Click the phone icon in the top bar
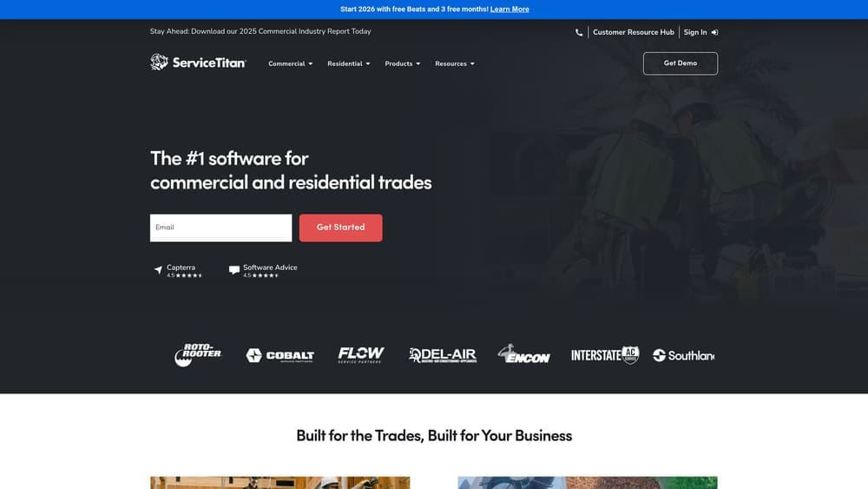Image resolution: width=868 pixels, height=489 pixels. [x=578, y=33]
